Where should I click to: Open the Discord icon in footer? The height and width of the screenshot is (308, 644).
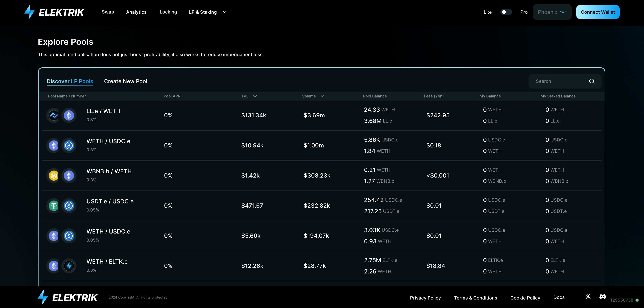tap(602, 296)
